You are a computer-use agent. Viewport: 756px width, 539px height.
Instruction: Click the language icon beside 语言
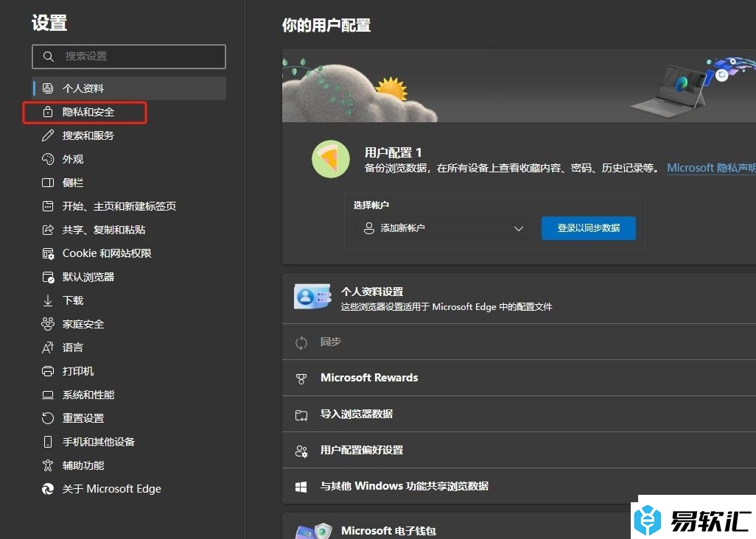[x=48, y=348]
